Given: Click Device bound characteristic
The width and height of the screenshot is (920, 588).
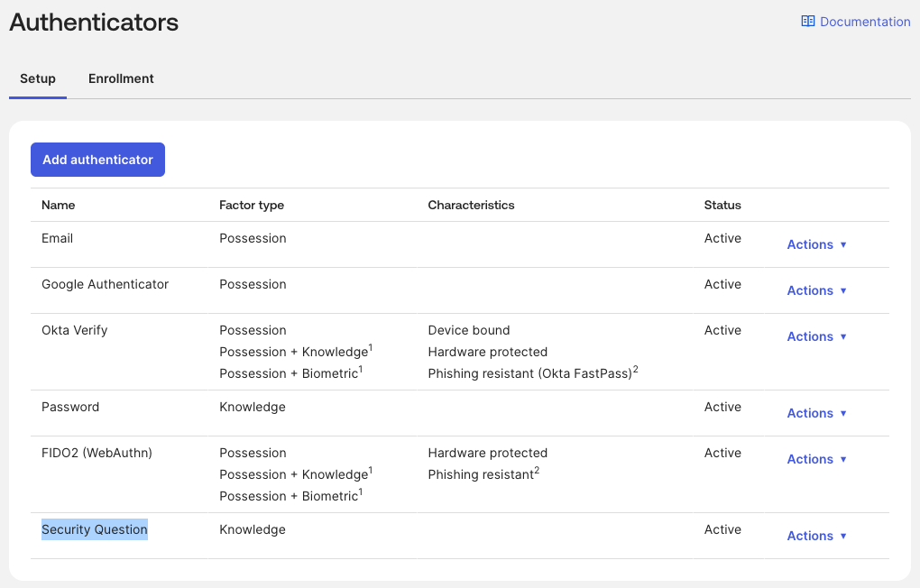Looking at the screenshot, I should pyautogui.click(x=469, y=330).
